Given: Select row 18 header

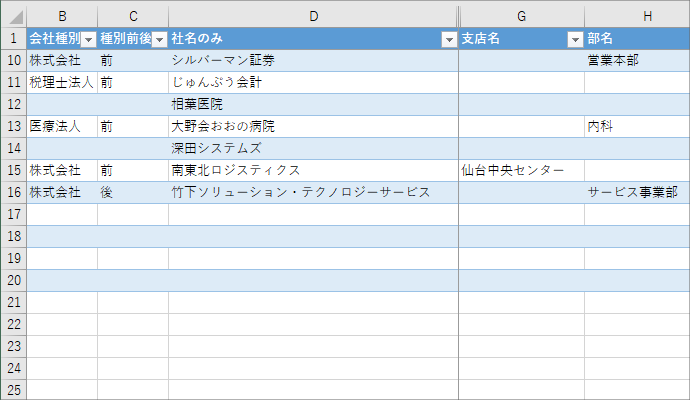Looking at the screenshot, I should pos(14,237).
